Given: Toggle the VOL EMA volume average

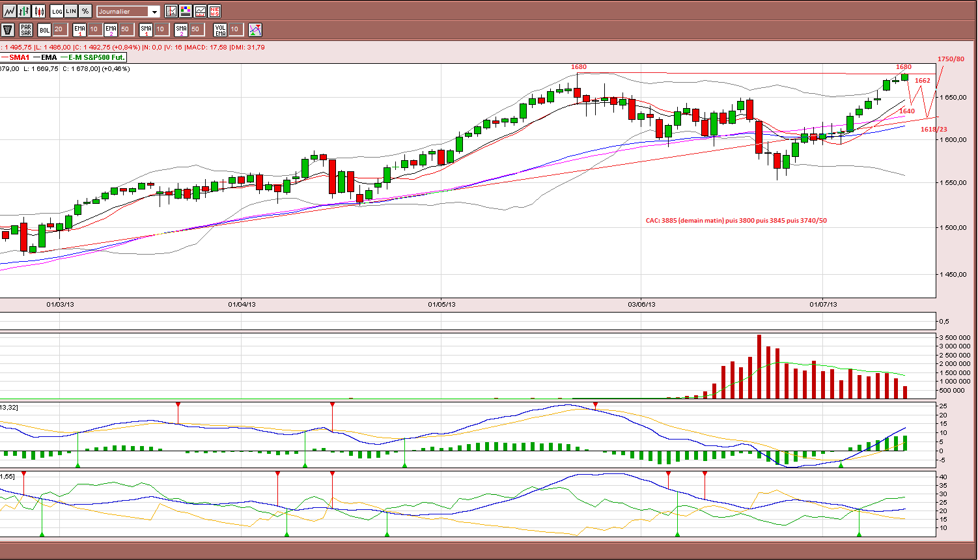Looking at the screenshot, I should coord(220,29).
